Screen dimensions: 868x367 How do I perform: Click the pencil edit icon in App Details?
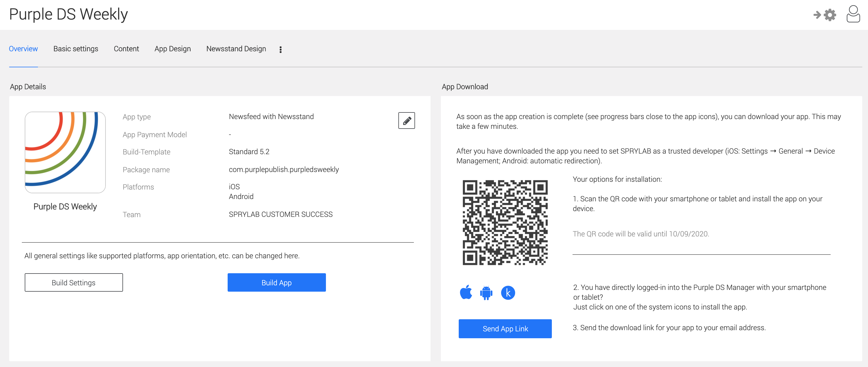406,121
